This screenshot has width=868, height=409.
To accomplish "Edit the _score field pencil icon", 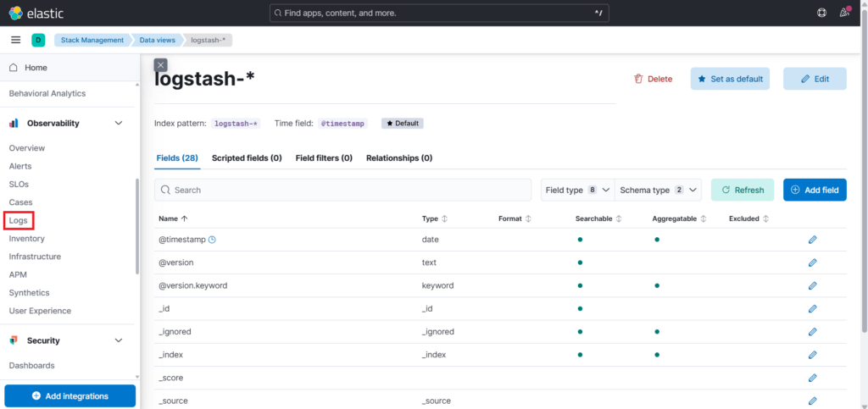I will click(x=812, y=378).
